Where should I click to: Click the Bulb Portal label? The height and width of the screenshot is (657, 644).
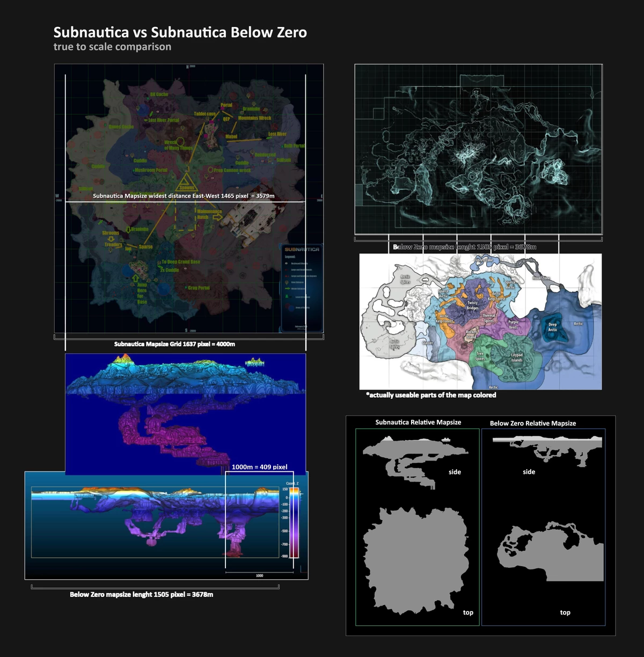(x=294, y=146)
